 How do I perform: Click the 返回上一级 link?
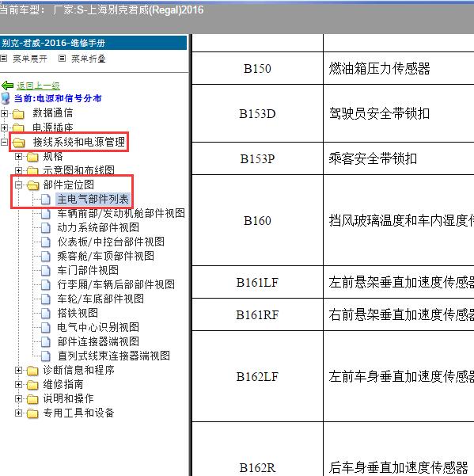[x=38, y=86]
